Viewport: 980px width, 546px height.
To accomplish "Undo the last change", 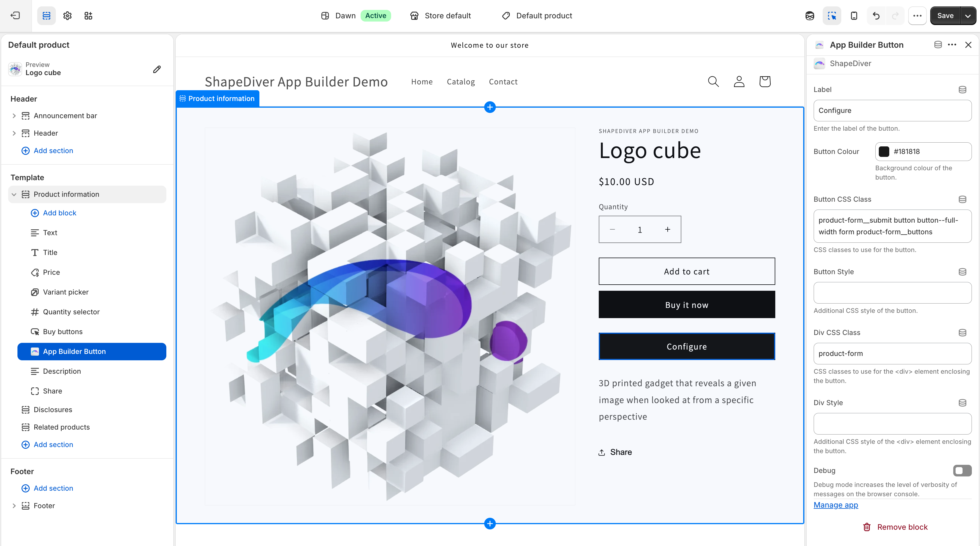I will pos(876,16).
